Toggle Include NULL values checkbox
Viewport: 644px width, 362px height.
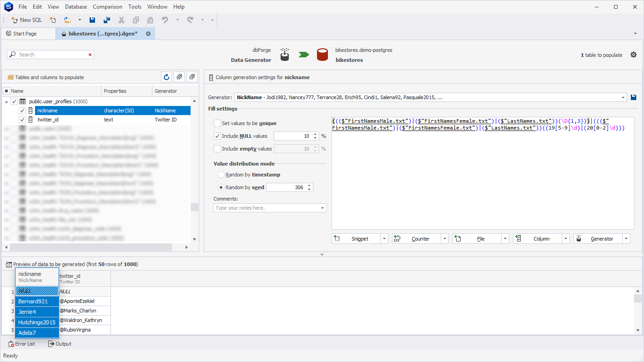(x=217, y=136)
